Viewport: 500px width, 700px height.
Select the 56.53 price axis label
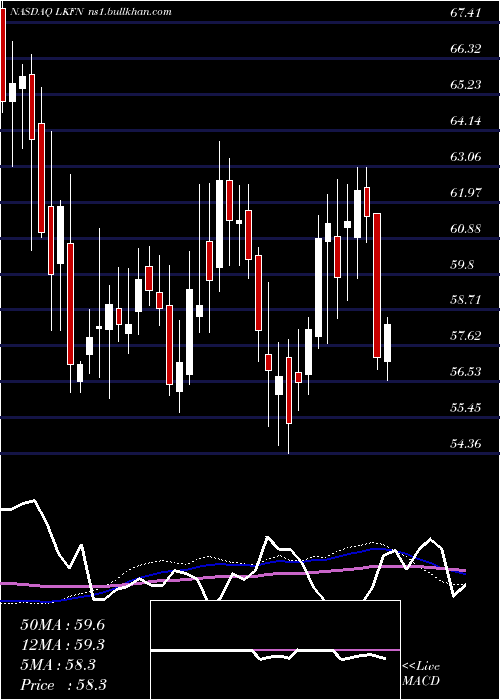pyautogui.click(x=465, y=371)
